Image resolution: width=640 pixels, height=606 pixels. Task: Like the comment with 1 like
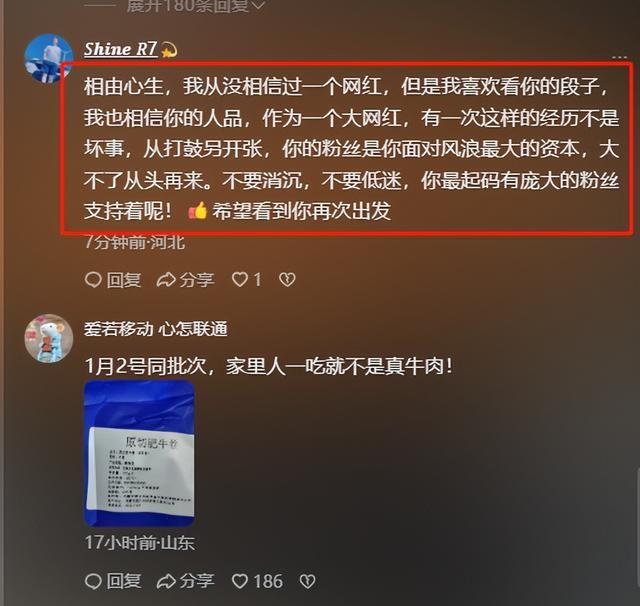tap(247, 280)
